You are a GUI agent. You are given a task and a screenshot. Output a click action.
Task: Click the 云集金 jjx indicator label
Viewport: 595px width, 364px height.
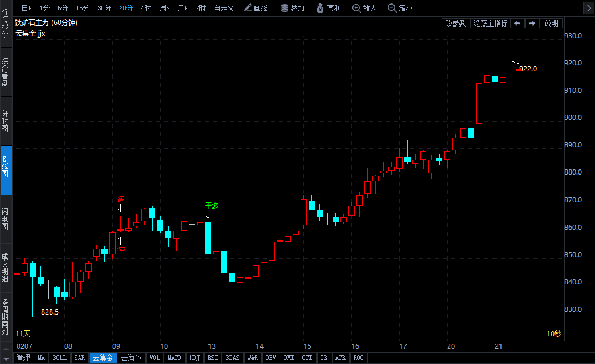[x=30, y=34]
